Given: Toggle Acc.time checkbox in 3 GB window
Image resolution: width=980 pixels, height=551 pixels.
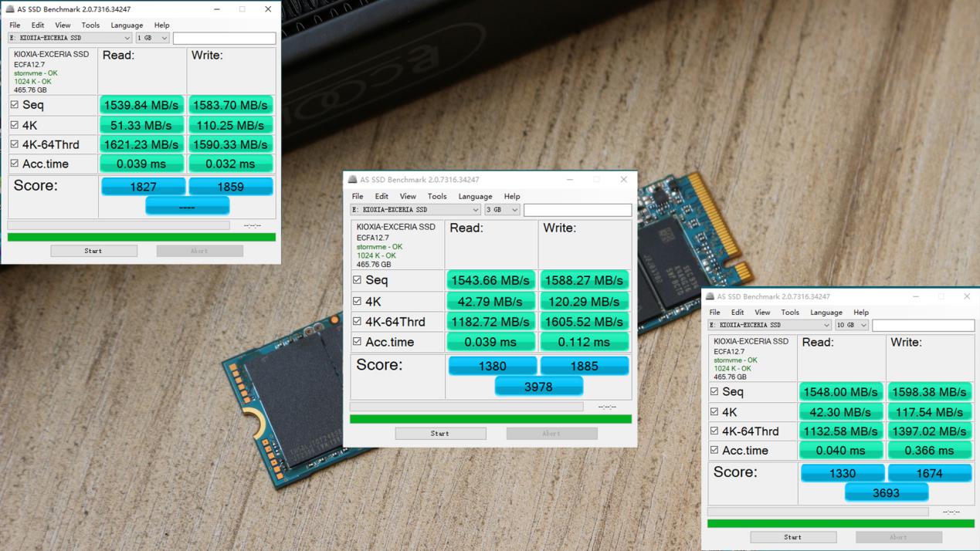Looking at the screenshot, I should 357,342.
